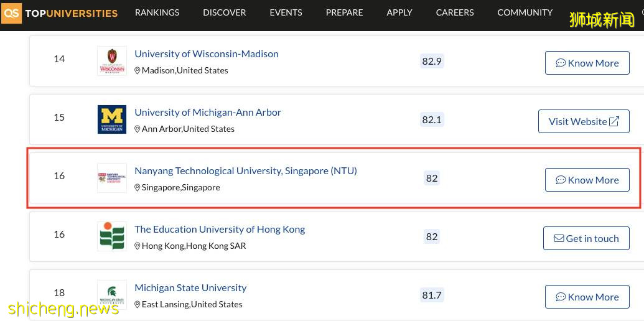Click the University of Michigan logo
Screen dimensions: 644x321
click(x=112, y=119)
